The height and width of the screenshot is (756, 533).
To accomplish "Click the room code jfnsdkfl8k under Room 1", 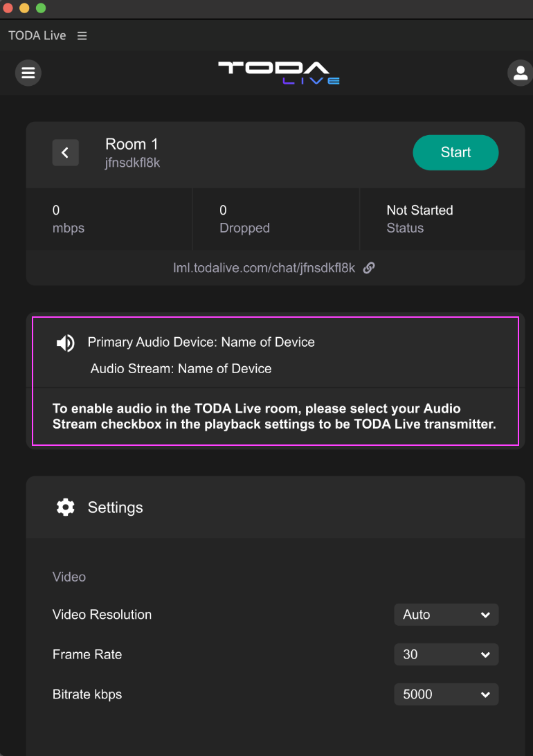I will point(132,163).
